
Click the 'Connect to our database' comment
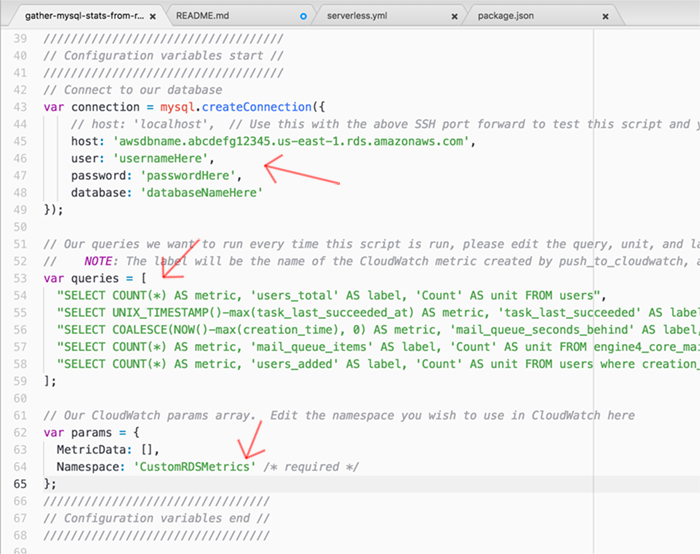pyautogui.click(x=133, y=90)
